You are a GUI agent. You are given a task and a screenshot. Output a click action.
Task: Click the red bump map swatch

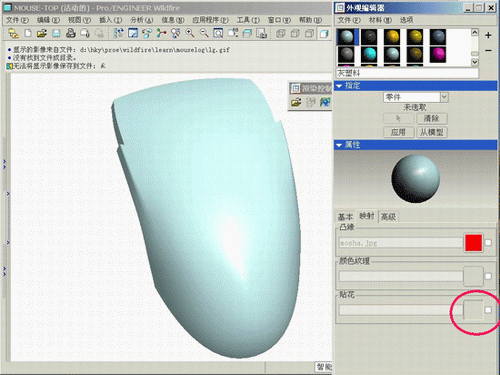pos(473,243)
